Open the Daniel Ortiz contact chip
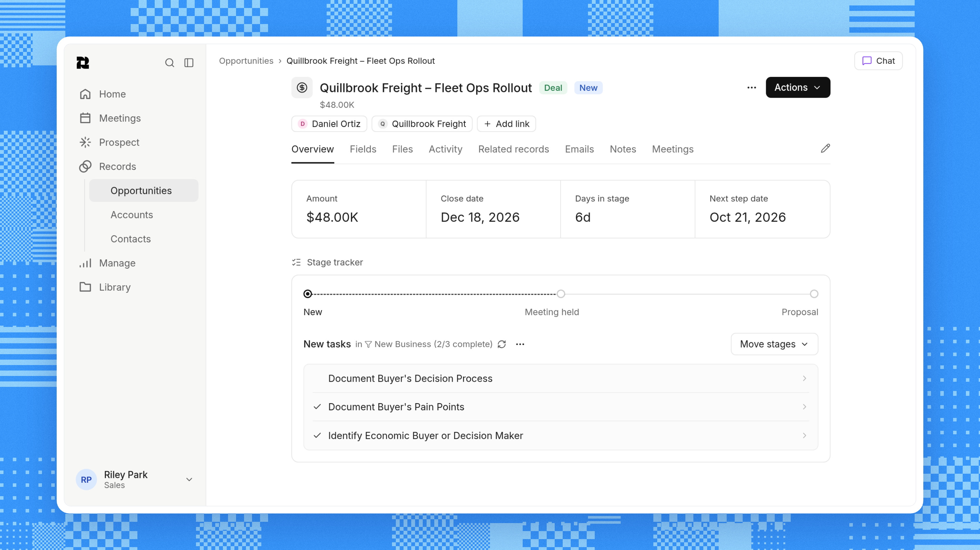The width and height of the screenshot is (980, 550). pos(329,124)
